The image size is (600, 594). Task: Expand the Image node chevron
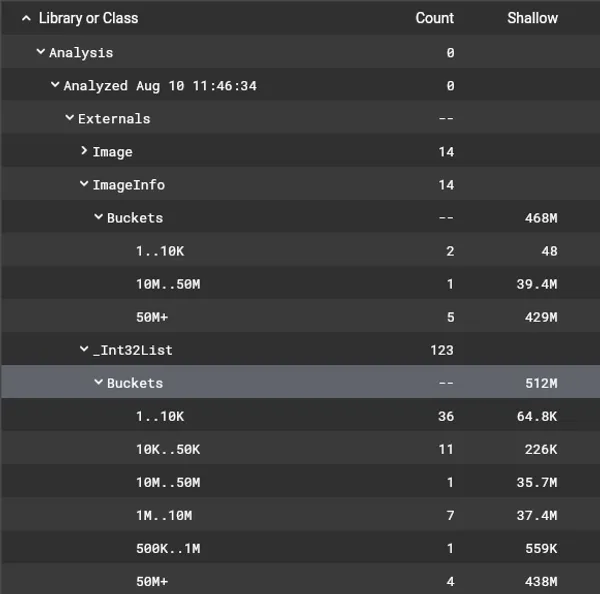click(84, 152)
